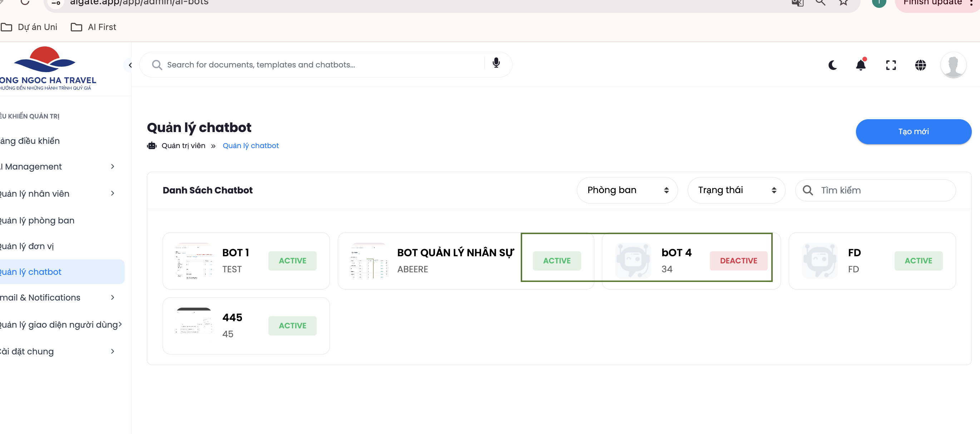Viewport: 980px width, 434px height.
Task: Open the notifications bell
Action: coord(861,65)
